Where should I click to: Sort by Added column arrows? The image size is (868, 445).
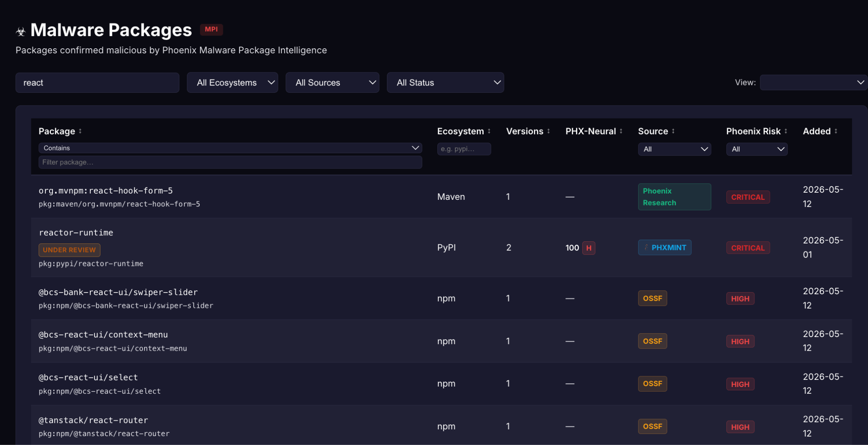(836, 131)
